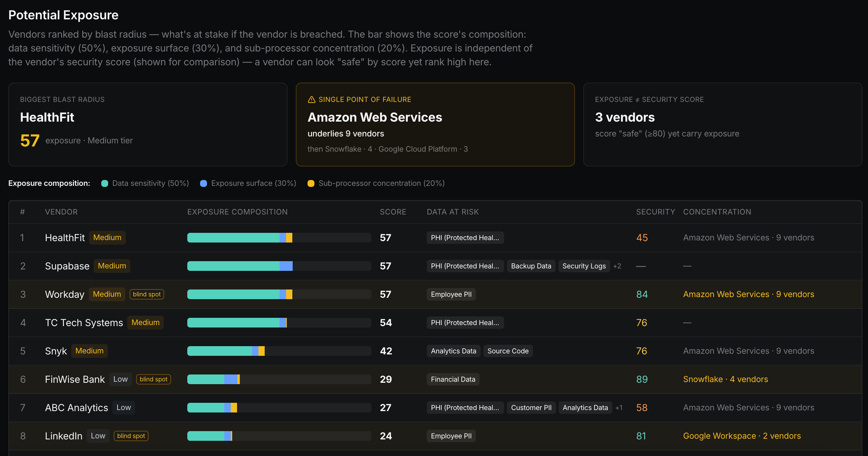Click the warning triangle icon in Single Point of Failure card
Screen dimensions: 868x456
coord(311,99)
